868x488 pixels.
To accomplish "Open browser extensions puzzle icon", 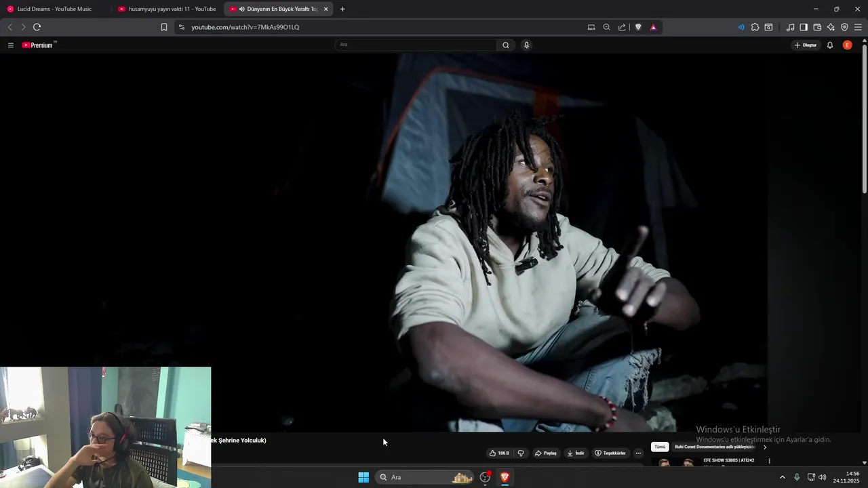I will [755, 27].
